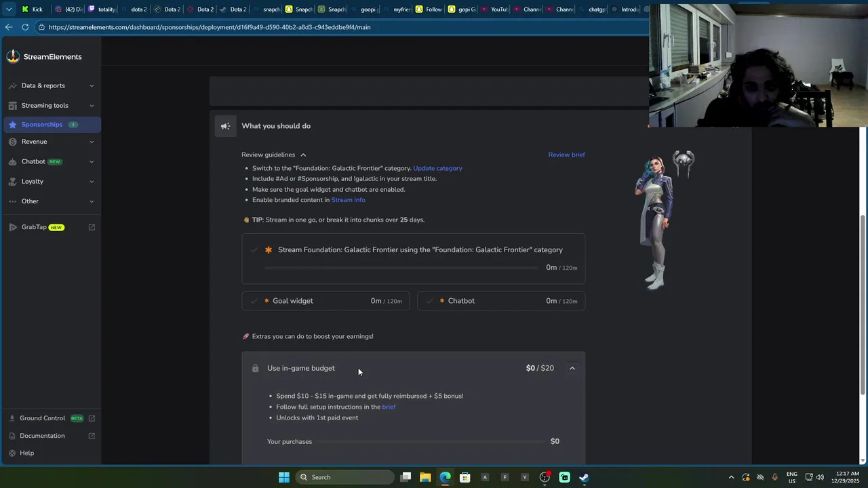The width and height of the screenshot is (868, 488).
Task: Click GrabTap external link icon
Action: [x=92, y=227]
